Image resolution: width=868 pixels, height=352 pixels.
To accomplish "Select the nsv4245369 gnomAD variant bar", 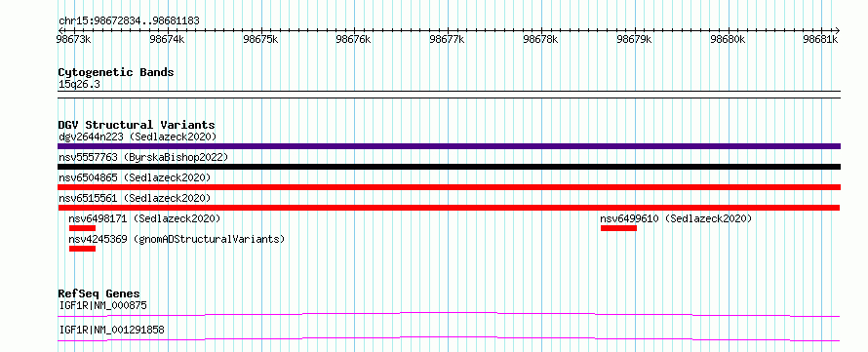I will [x=83, y=249].
